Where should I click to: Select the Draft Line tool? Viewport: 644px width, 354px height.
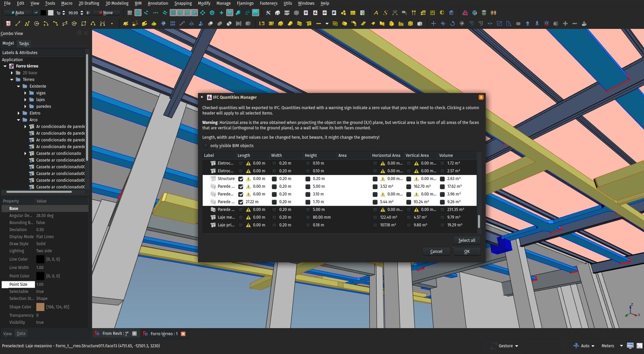(18, 23)
